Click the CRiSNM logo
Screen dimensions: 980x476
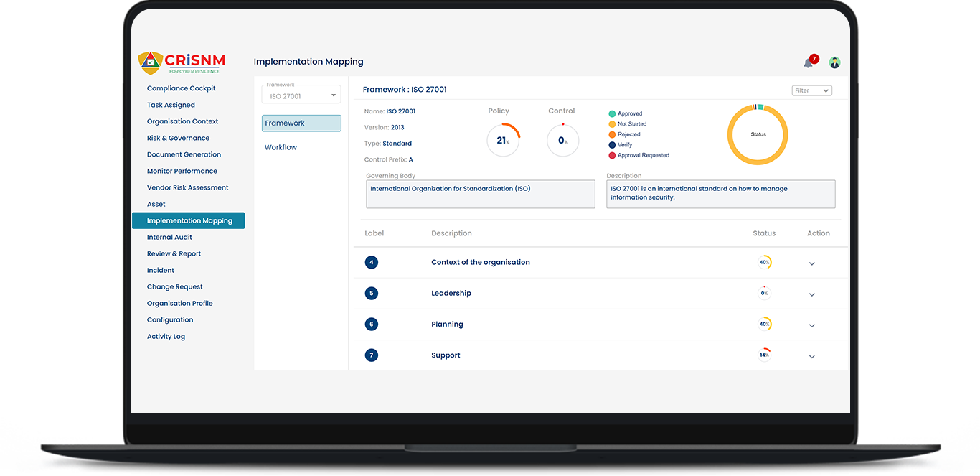(182, 62)
